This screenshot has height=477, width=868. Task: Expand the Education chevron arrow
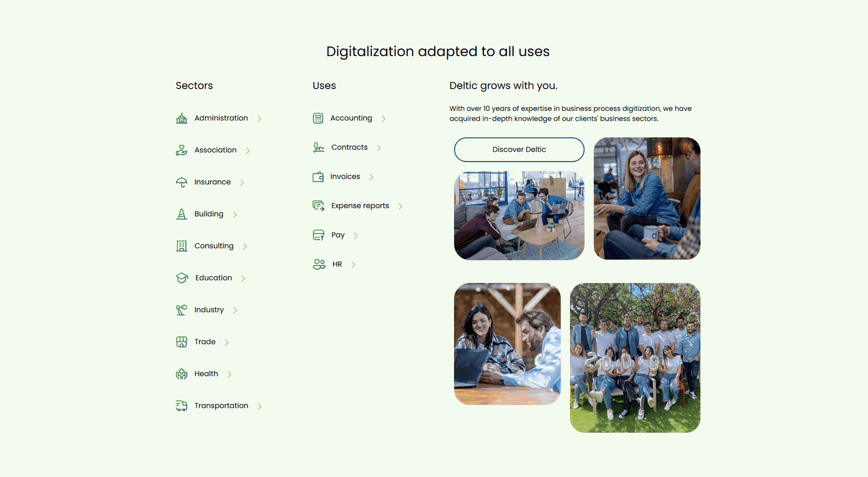click(x=244, y=279)
